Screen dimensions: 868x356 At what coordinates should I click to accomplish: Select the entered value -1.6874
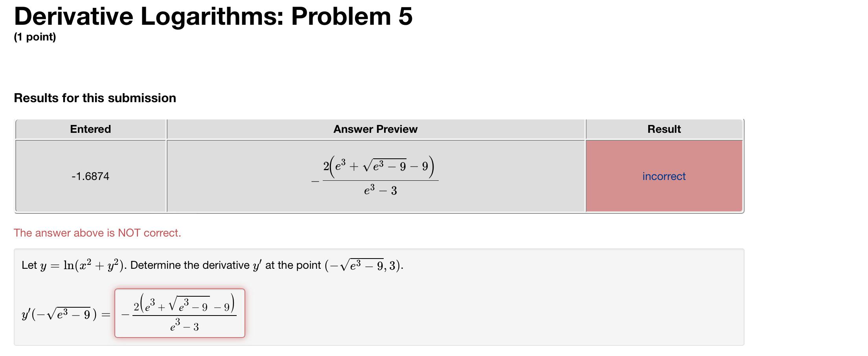click(x=91, y=176)
